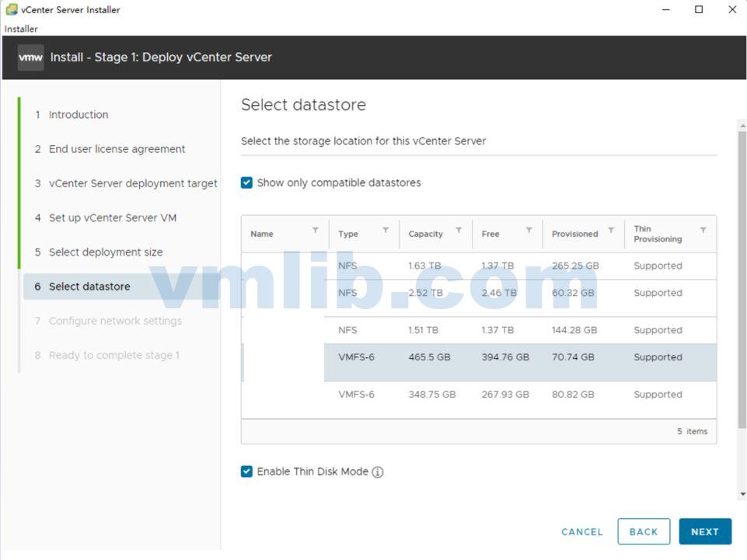Screen dimensions: 747x560
Task: Click Supported in the 265.25 GB row
Action: coord(658,266)
